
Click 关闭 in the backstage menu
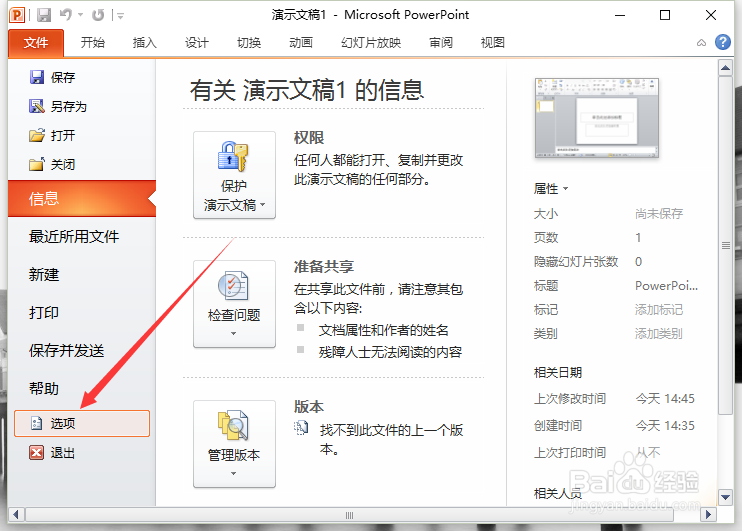(53, 165)
